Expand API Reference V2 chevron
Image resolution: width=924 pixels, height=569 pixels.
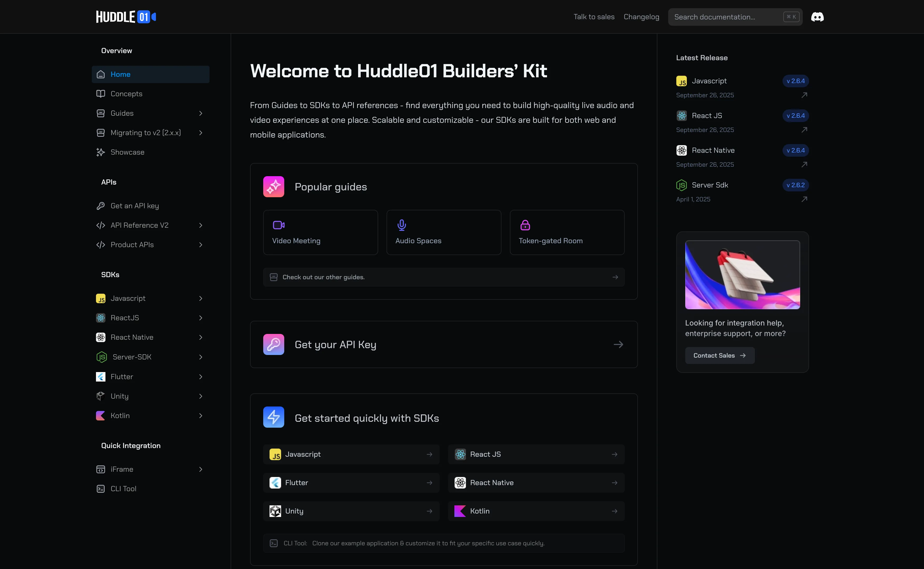[201, 225]
